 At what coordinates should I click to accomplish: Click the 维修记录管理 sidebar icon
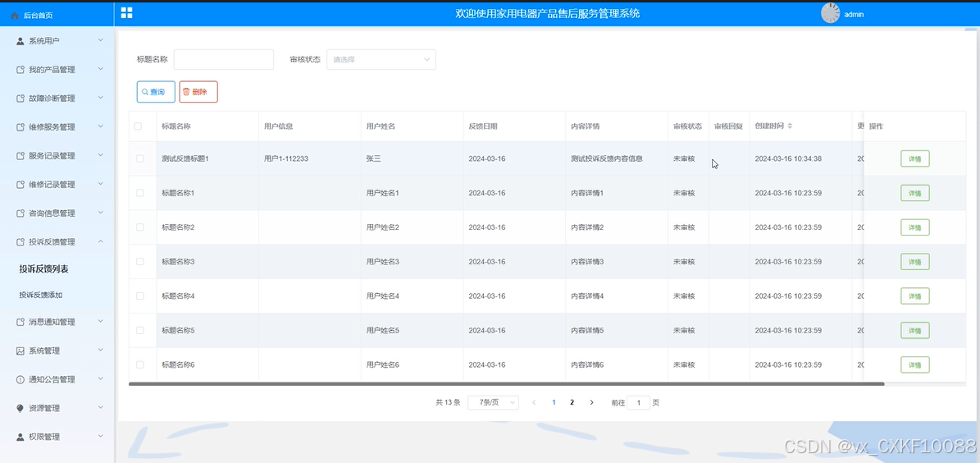(20, 185)
